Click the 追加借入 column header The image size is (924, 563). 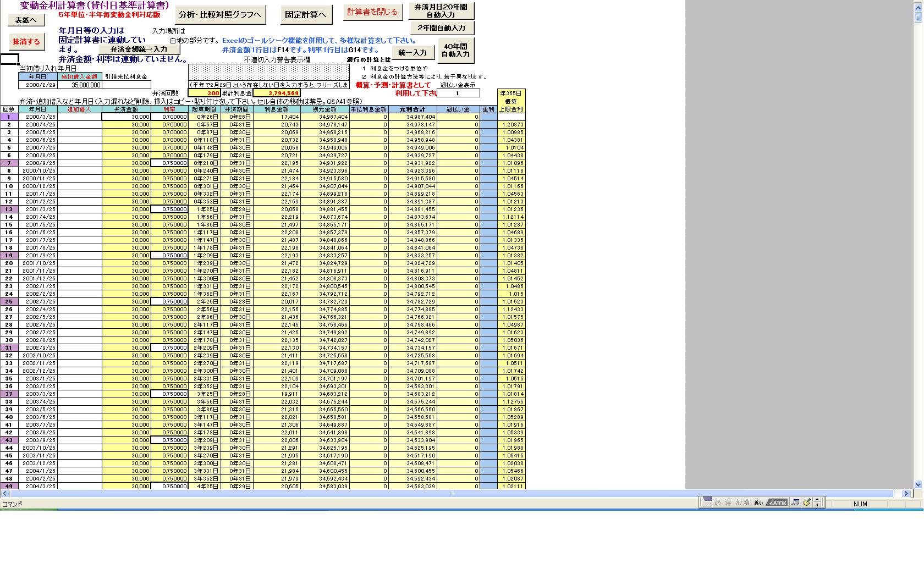point(80,109)
